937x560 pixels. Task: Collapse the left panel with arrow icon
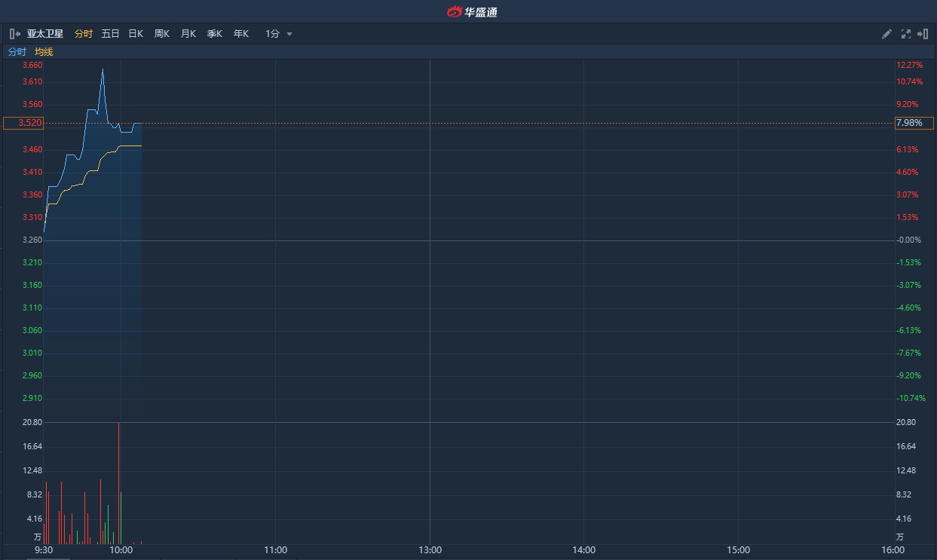(x=14, y=34)
